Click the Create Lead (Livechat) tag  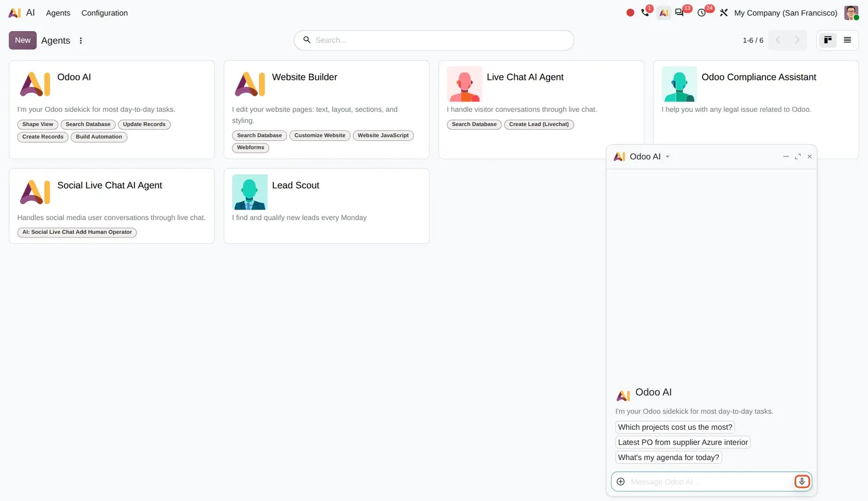coord(539,124)
